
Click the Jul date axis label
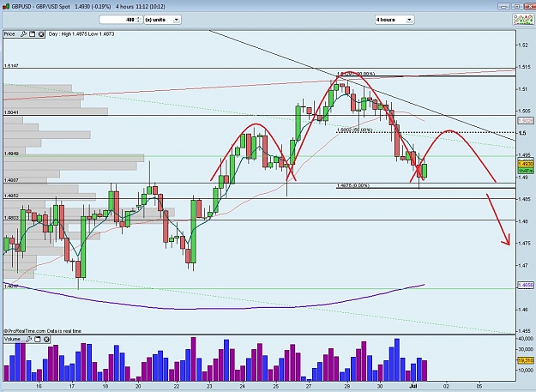(413, 386)
